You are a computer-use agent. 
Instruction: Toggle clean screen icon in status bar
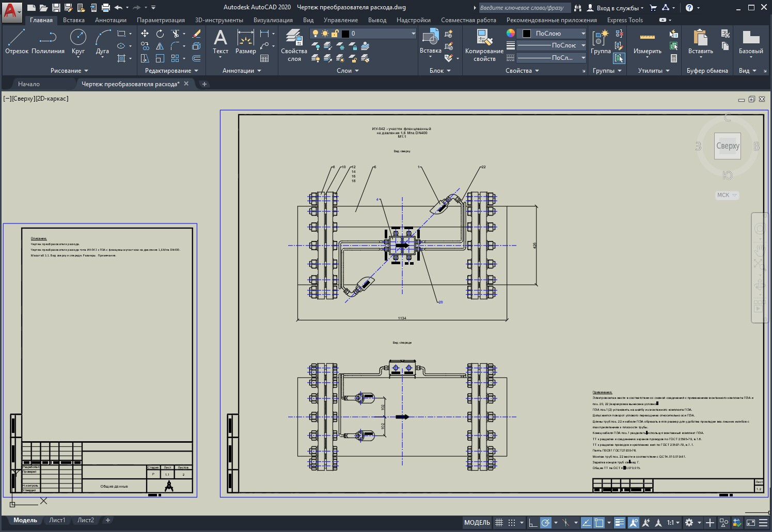(751, 523)
